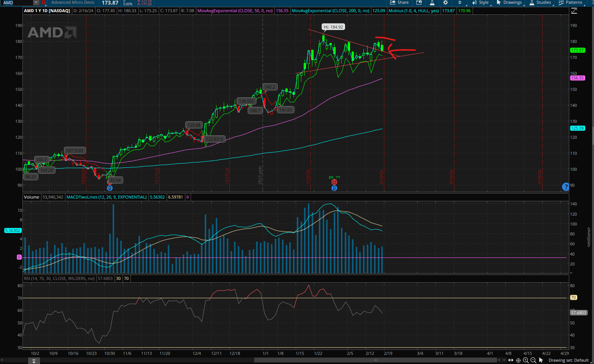Image resolution: width=594 pixels, height=364 pixels.
Task: Click the MovAvgExponential (CLOSE, 200, 0, no) label
Action: pos(330,11)
